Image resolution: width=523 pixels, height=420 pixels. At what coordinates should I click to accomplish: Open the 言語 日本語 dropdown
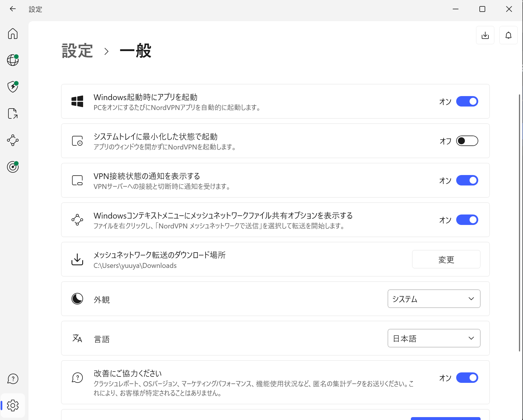434,338
